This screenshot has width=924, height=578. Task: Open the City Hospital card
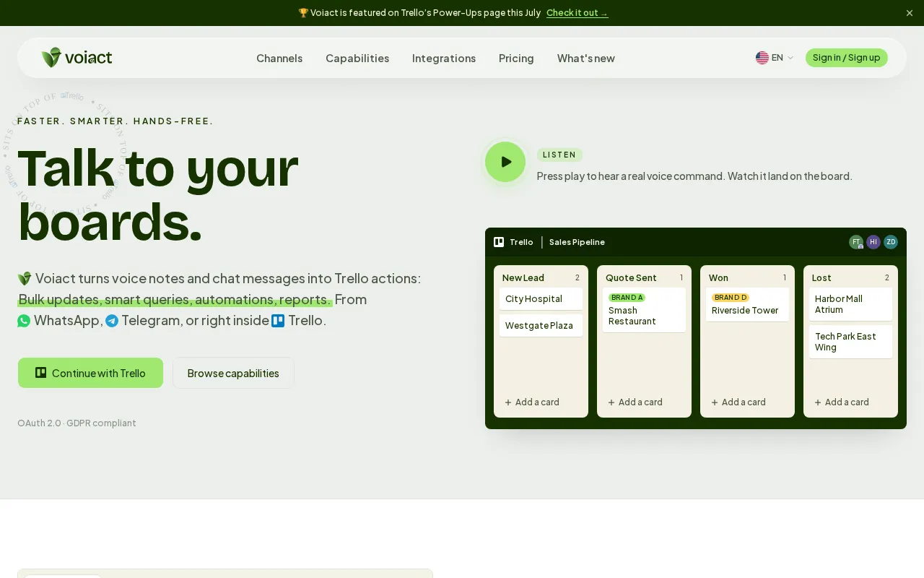click(x=541, y=299)
